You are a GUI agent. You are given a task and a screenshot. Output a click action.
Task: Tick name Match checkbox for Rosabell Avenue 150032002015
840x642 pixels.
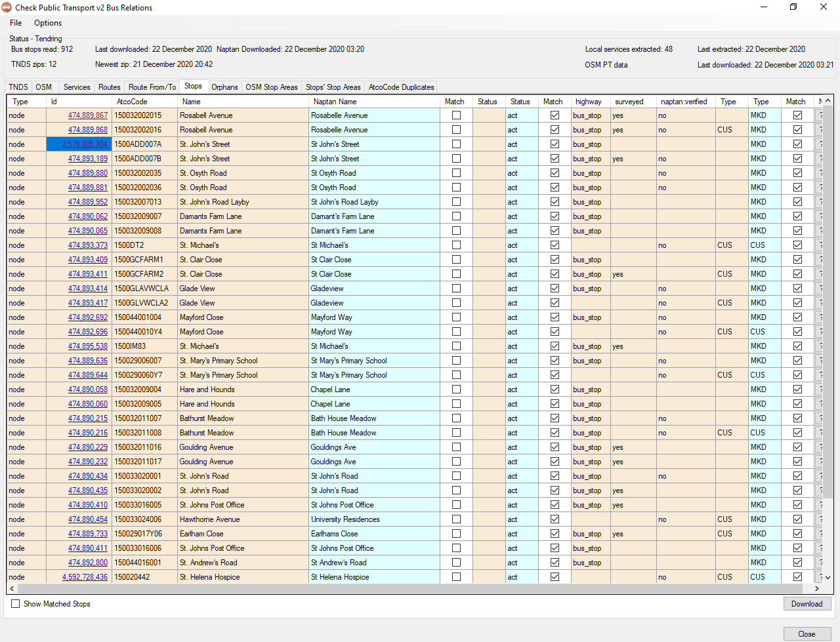tap(457, 115)
